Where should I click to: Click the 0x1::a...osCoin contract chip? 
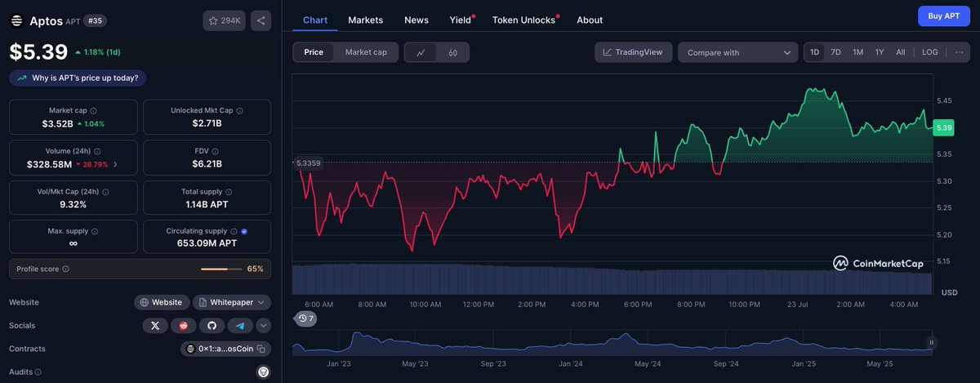(225, 349)
